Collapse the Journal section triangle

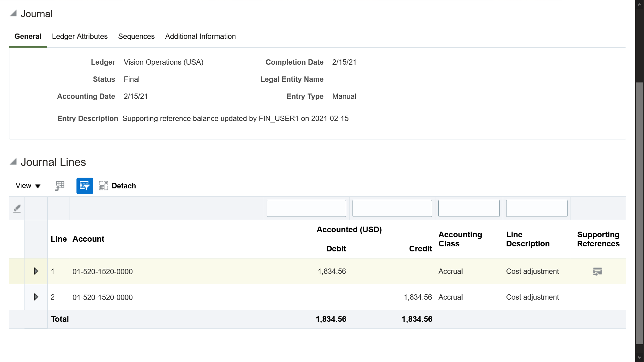pos(13,13)
